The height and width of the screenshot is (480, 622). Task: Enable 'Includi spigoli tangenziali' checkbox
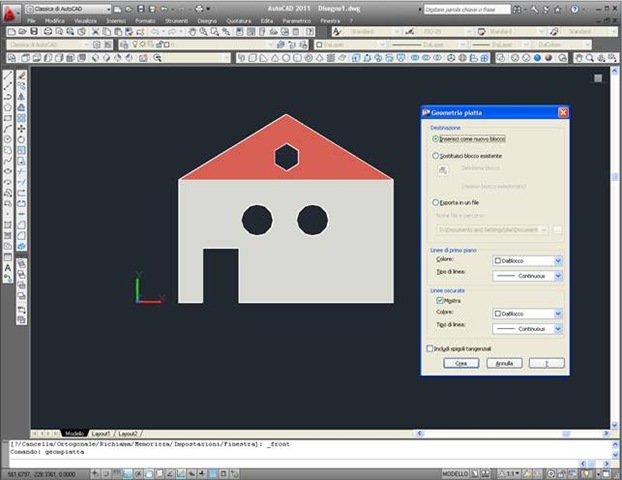(x=430, y=348)
